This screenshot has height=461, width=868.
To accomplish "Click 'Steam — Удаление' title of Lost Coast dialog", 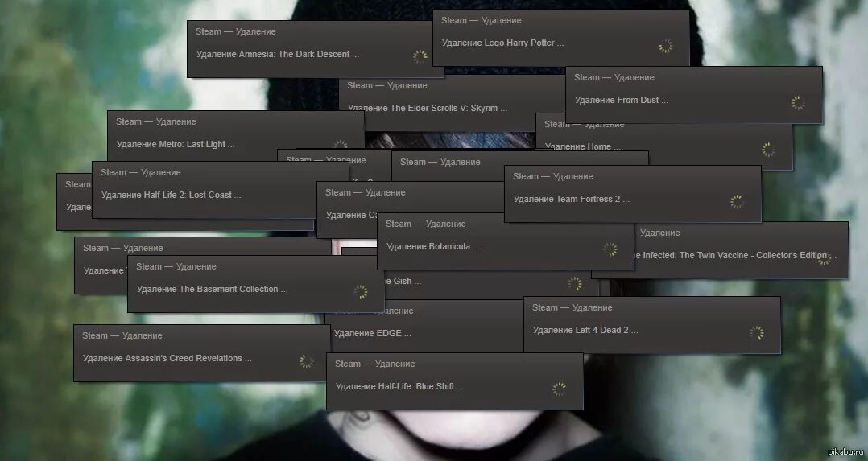I will [x=141, y=173].
